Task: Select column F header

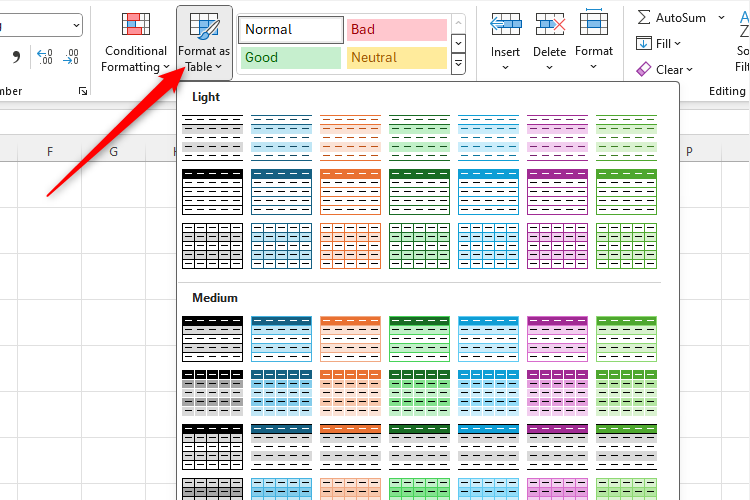Action: pos(50,152)
